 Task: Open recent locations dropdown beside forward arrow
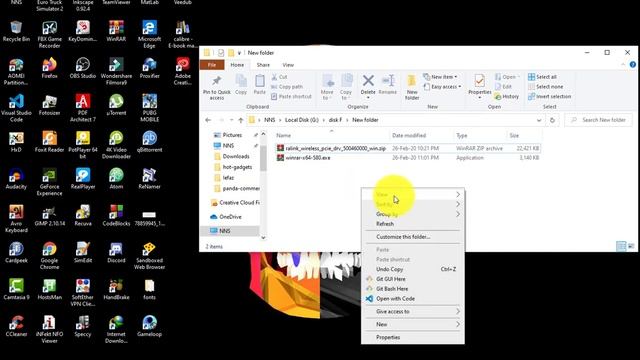click(231, 120)
